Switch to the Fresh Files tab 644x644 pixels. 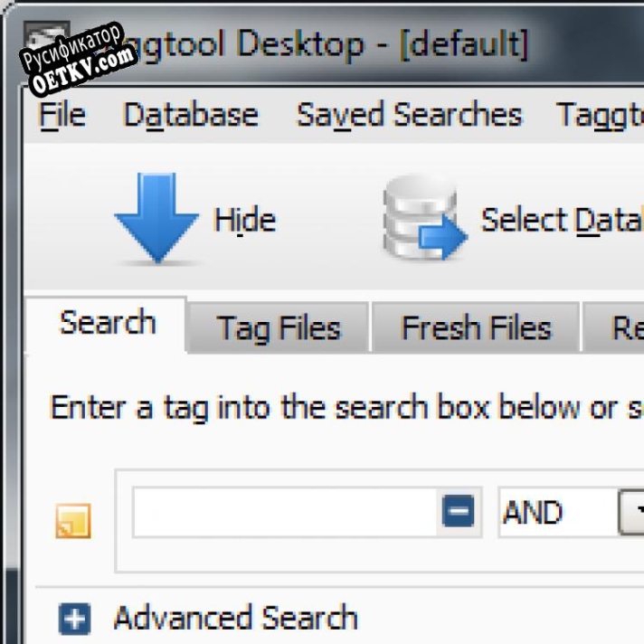click(477, 327)
